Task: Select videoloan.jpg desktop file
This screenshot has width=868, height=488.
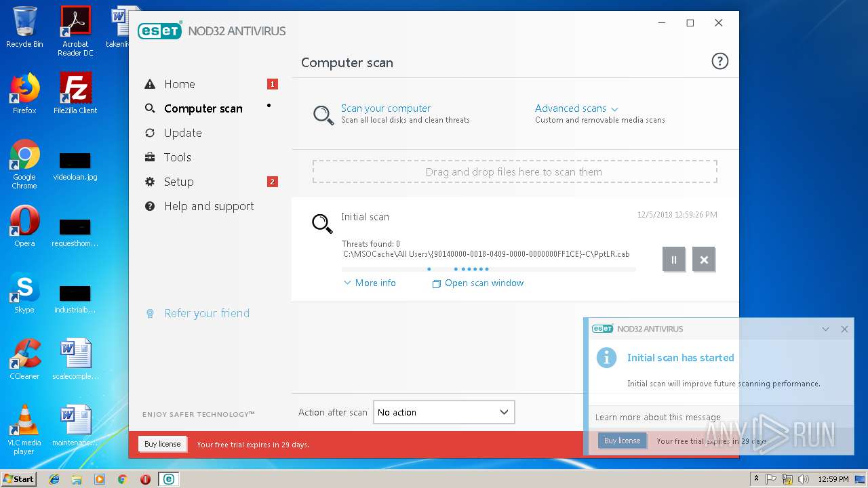Action: pyautogui.click(x=75, y=167)
